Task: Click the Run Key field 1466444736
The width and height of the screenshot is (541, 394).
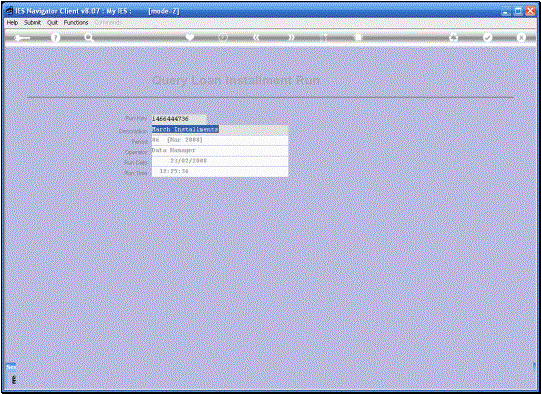Action: [179, 119]
